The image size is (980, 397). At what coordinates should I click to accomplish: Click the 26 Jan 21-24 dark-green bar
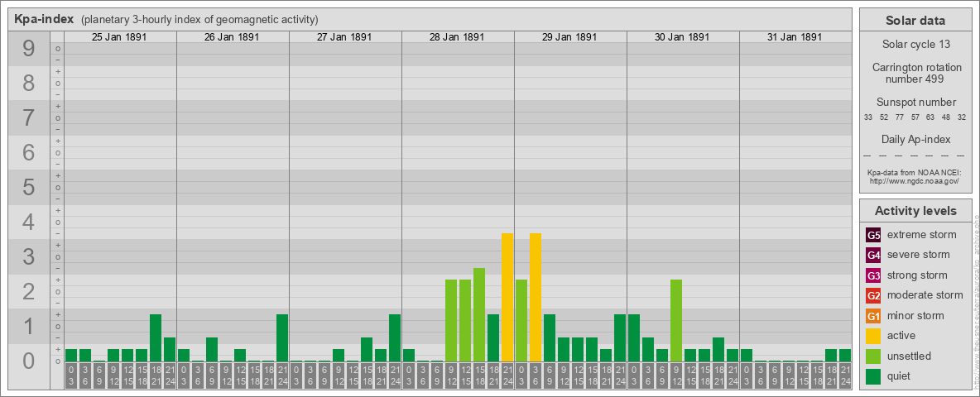(282, 337)
